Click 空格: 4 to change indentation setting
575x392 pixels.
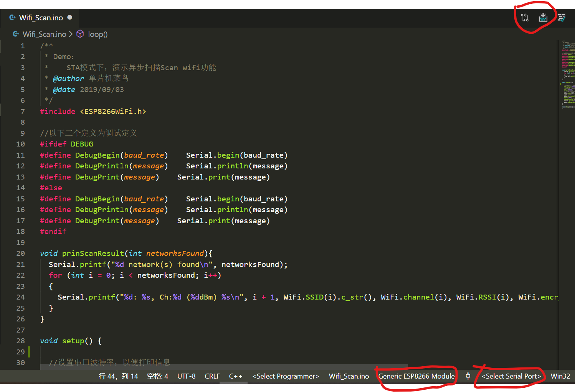tap(157, 376)
